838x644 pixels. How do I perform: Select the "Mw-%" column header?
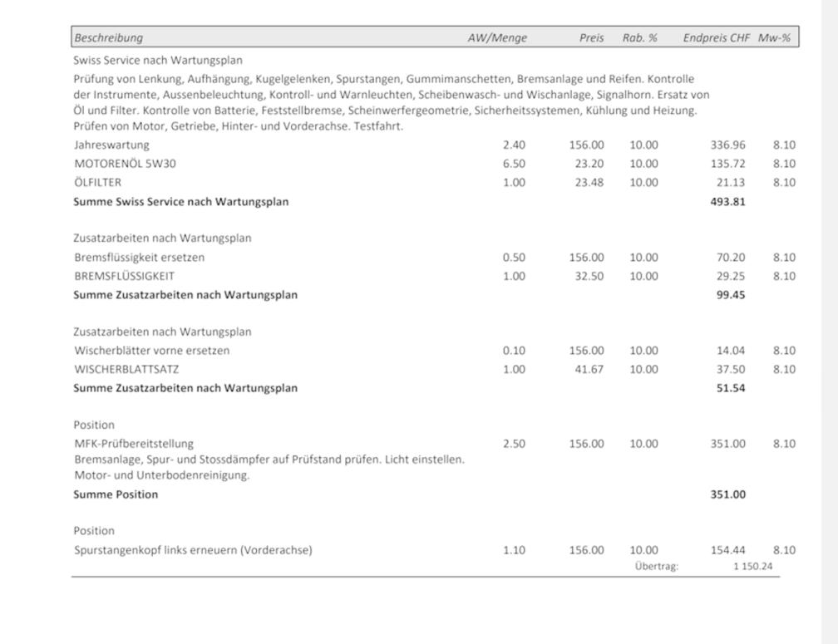click(x=774, y=38)
